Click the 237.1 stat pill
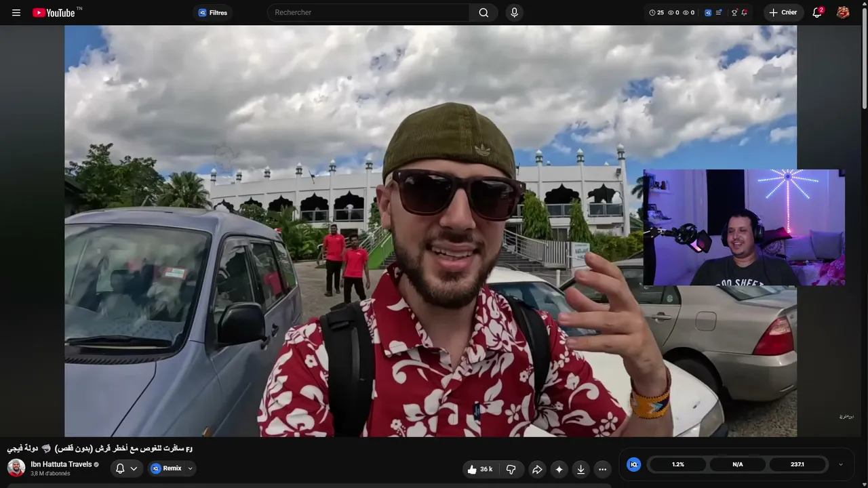The width and height of the screenshot is (868, 488). [x=797, y=464]
